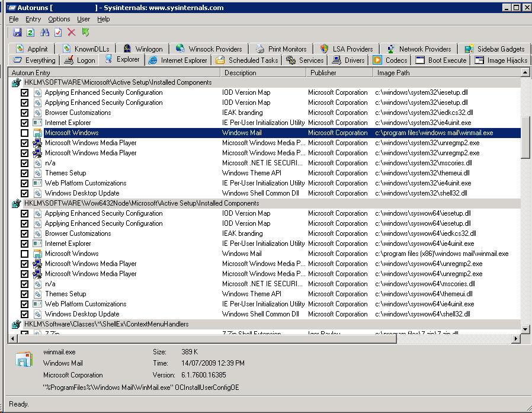
Task: Click icon of selected Microsoft Windows row
Action: pyautogui.click(x=37, y=133)
